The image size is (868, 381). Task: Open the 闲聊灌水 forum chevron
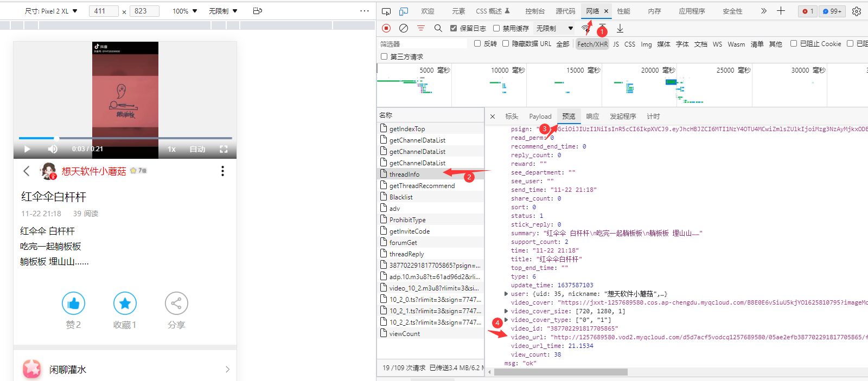click(227, 370)
